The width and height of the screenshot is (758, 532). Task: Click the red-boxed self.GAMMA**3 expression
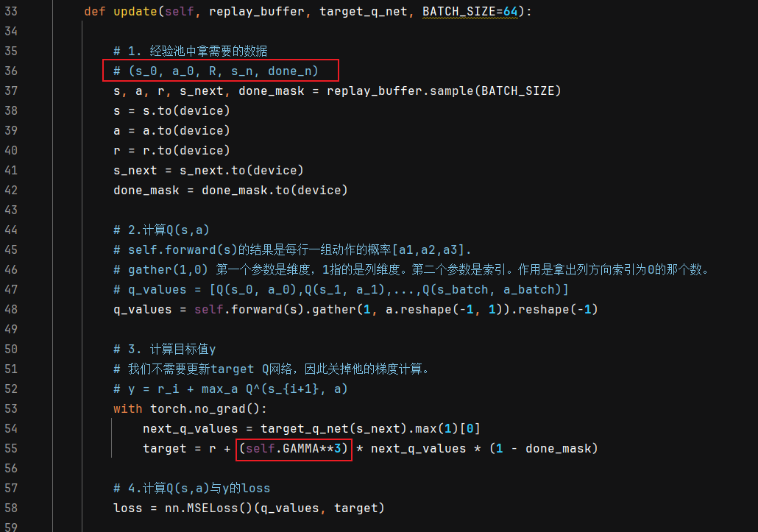(x=294, y=449)
